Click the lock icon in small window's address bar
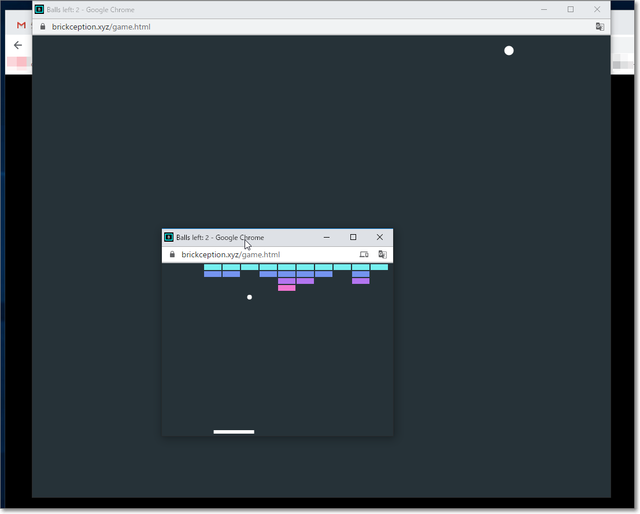Image resolution: width=640 pixels, height=514 pixels. [x=172, y=255]
